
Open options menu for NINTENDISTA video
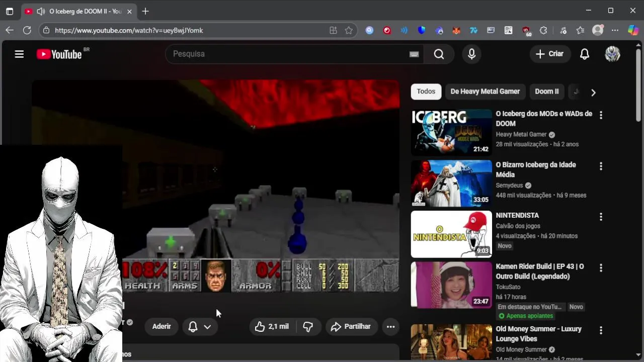point(601,217)
